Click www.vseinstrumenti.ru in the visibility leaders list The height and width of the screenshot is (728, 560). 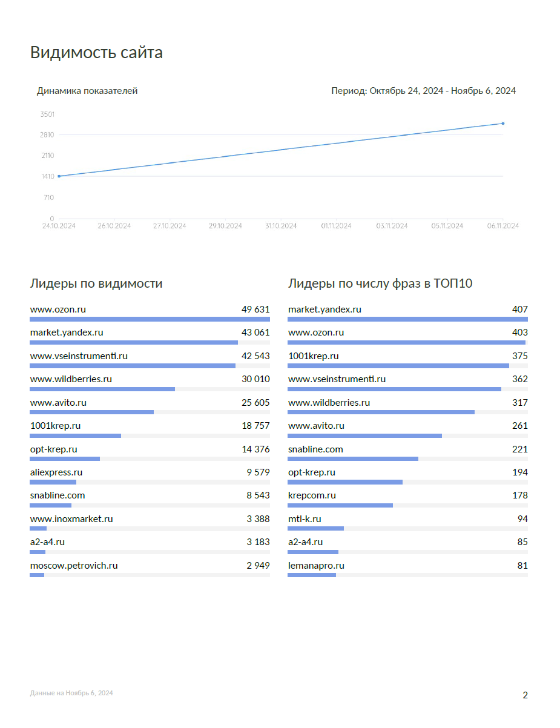click(79, 356)
